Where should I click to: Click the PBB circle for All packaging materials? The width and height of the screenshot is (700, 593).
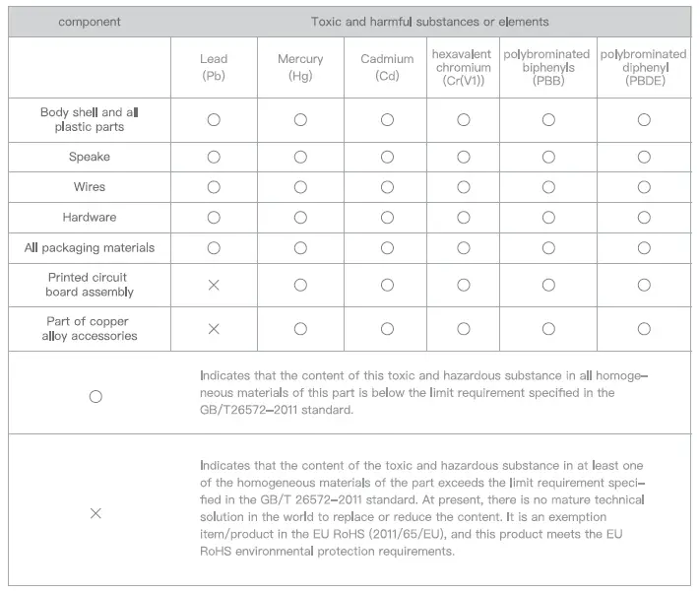[x=548, y=247]
